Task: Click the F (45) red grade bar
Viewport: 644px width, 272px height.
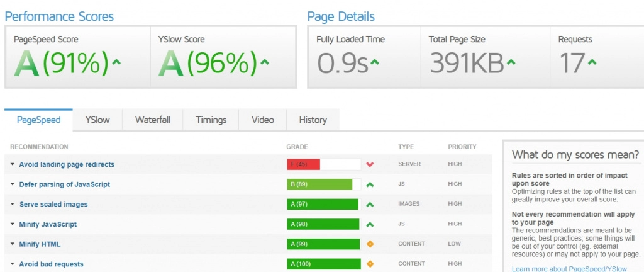Action: pyautogui.click(x=304, y=165)
